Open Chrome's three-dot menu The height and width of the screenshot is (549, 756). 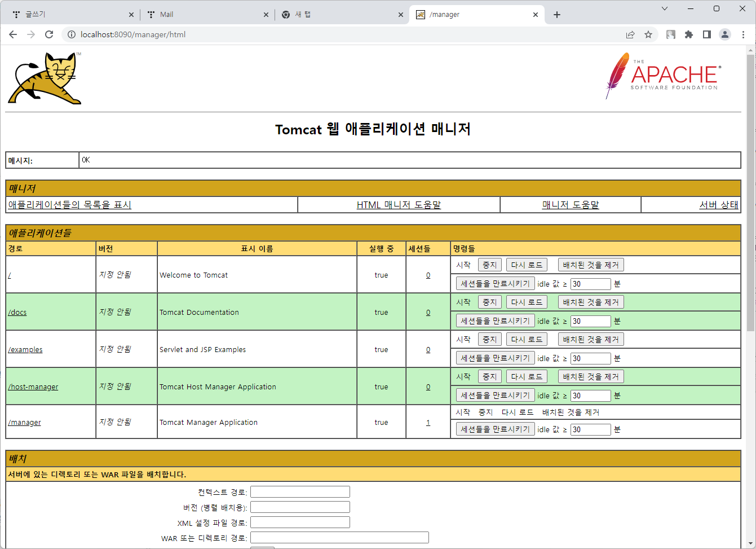(x=743, y=34)
